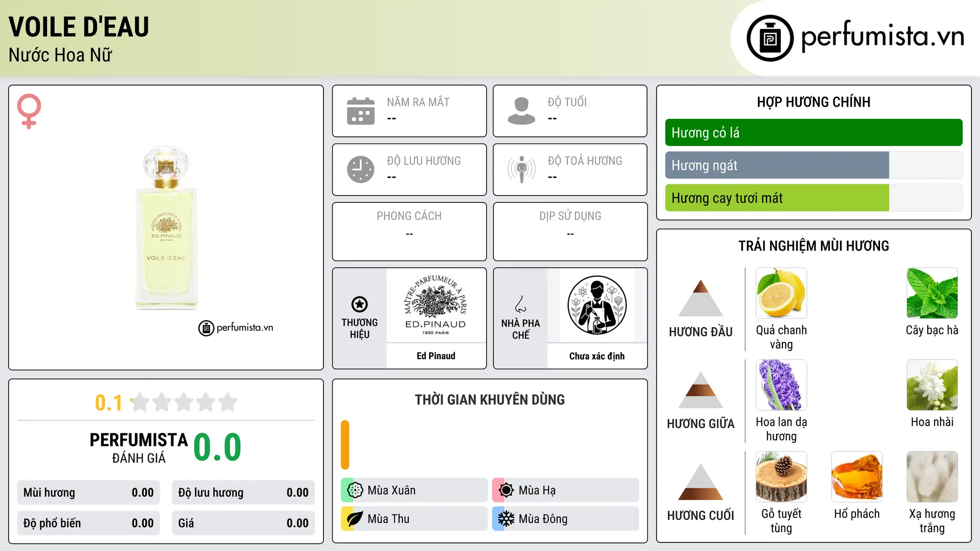The image size is (980, 551).
Task: Click the Hương ngát accord bar
Action: click(x=813, y=165)
